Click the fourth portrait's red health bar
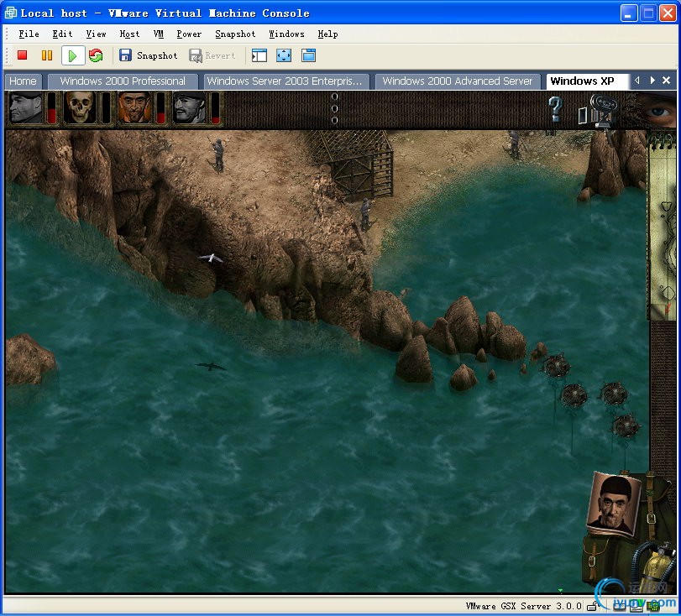 coord(215,107)
